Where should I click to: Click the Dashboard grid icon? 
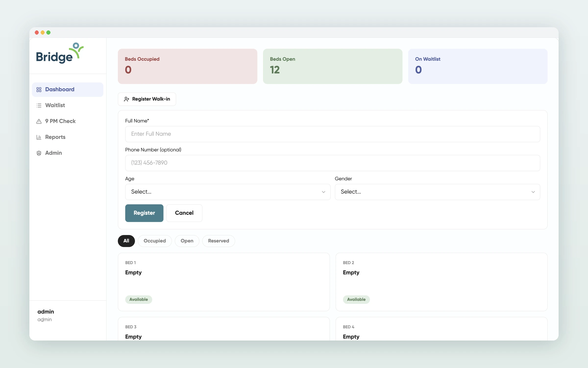(39, 90)
